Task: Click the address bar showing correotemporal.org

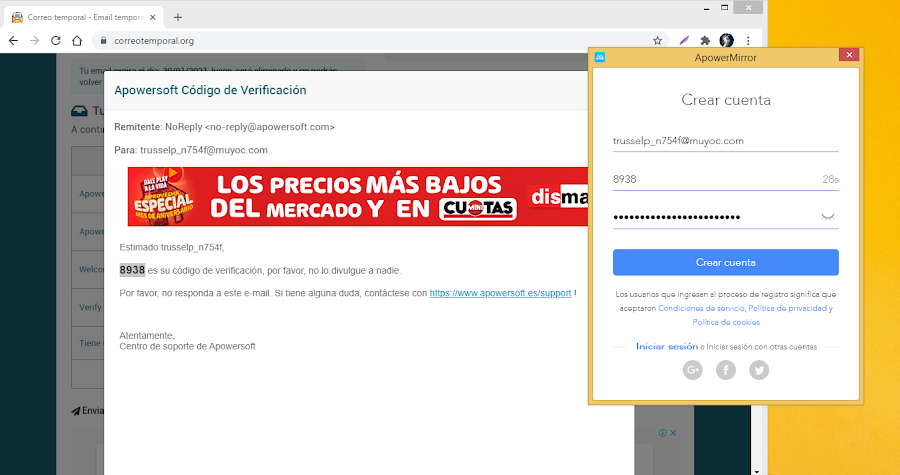Action: (x=379, y=41)
